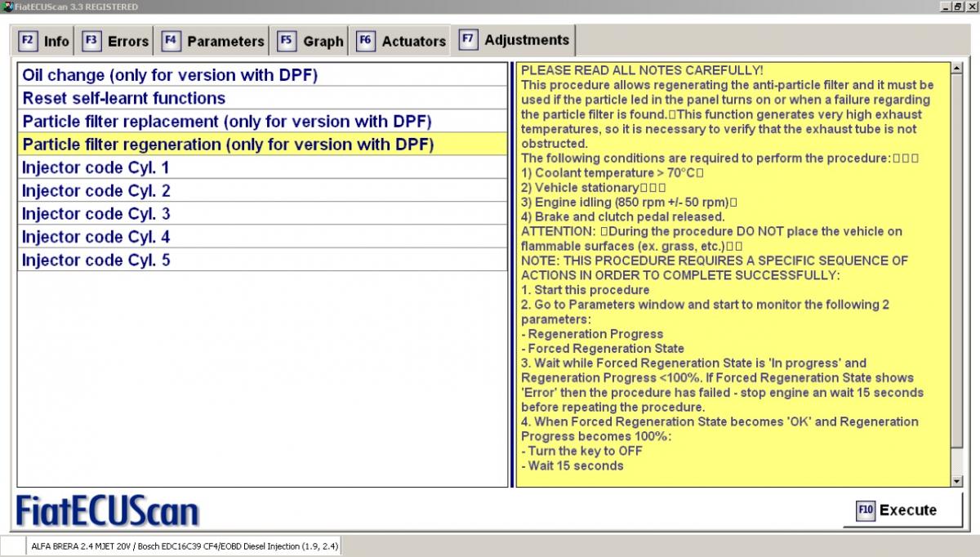The height and width of the screenshot is (557, 980).
Task: Click the ALFA BRERA 2.4 MJET status text
Action: tap(185, 546)
